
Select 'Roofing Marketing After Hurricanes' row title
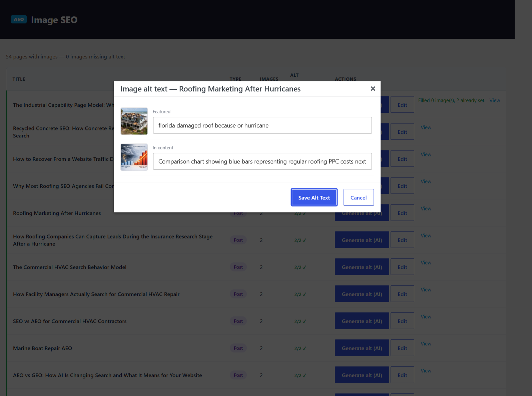pos(57,213)
